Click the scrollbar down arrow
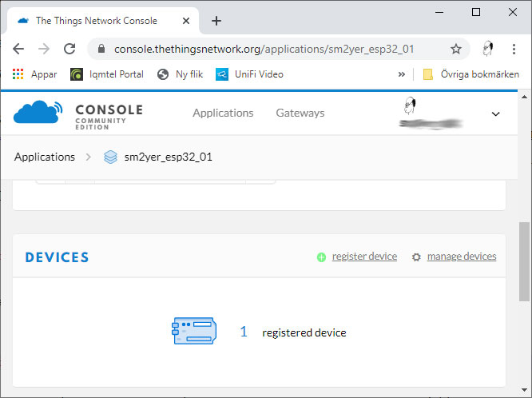The width and height of the screenshot is (532, 398). (x=524, y=390)
